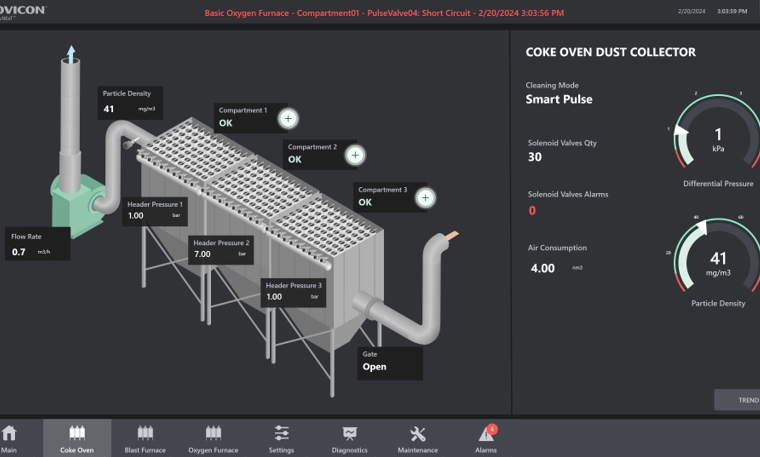Click the Header Pressure 2 value 7.00
The image size is (760, 457).
[202, 254]
